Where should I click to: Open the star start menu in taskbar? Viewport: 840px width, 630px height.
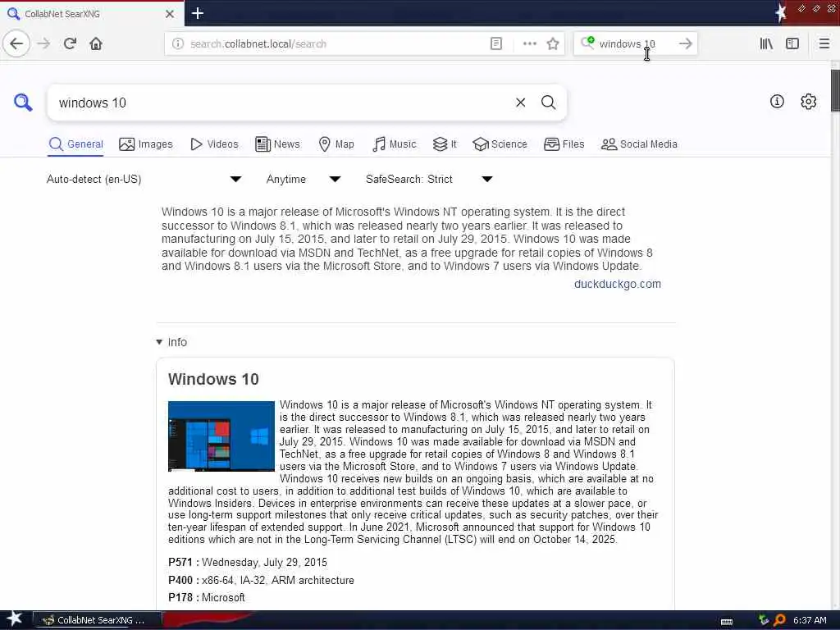click(x=14, y=619)
